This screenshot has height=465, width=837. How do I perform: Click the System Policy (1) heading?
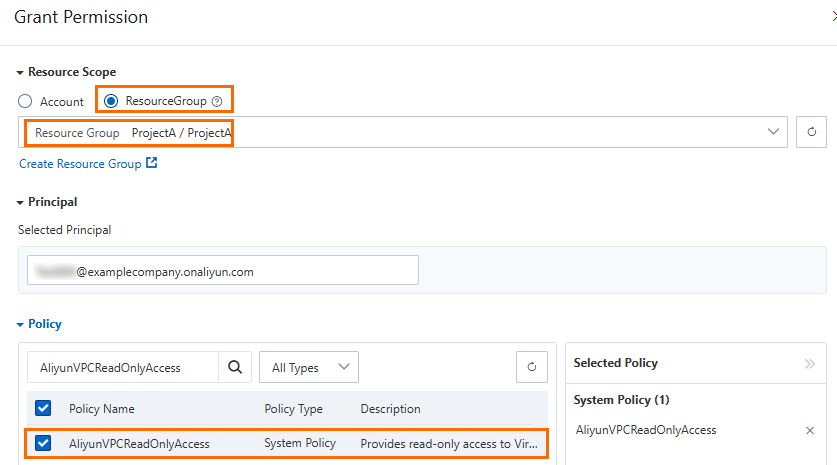(x=621, y=400)
